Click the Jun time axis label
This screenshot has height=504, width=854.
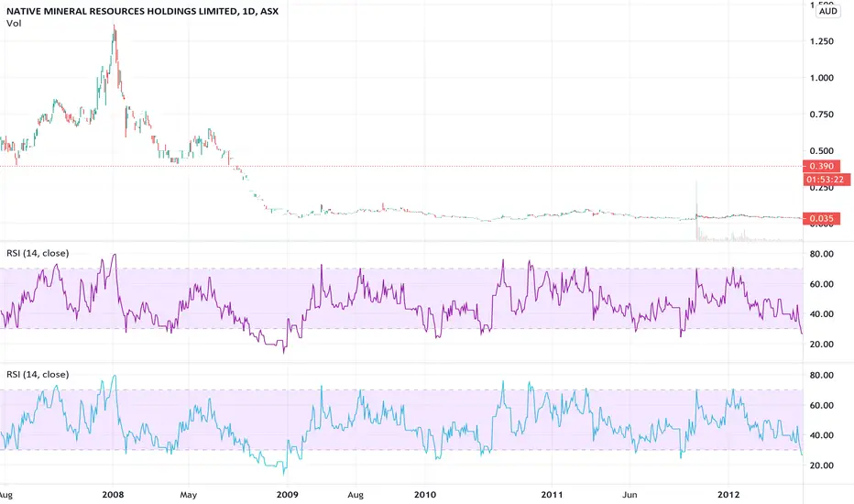pyautogui.click(x=630, y=495)
